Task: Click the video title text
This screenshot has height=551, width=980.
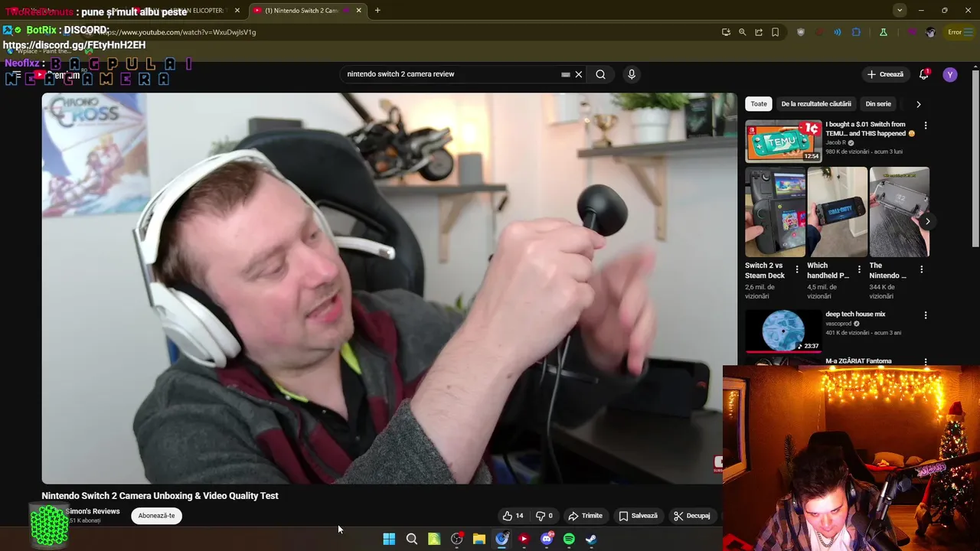Action: (x=160, y=496)
